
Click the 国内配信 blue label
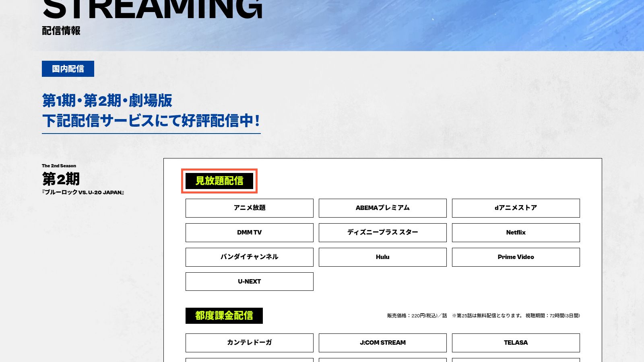point(68,69)
